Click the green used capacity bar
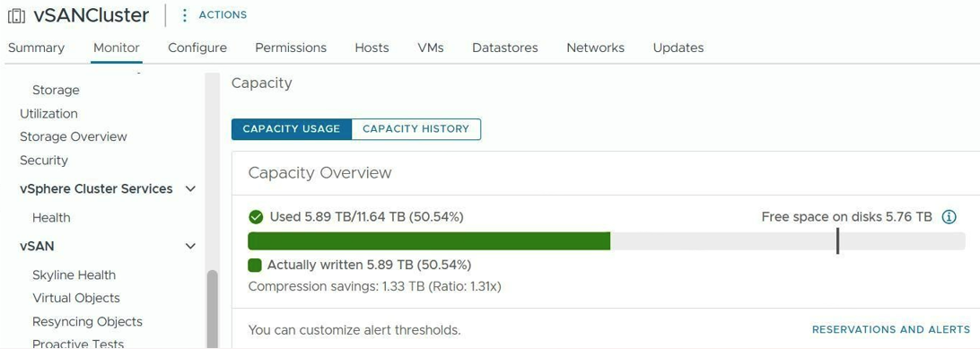Viewport: 980px width, 349px height. pos(429,241)
